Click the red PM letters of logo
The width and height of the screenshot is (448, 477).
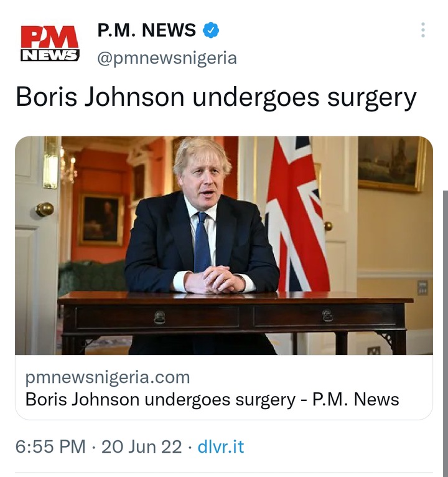50,37
